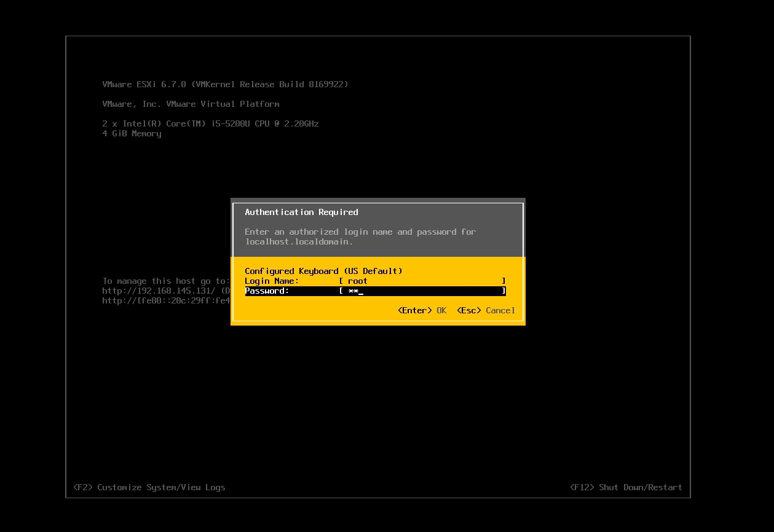Screen dimensions: 774x532
Task: Select F2 Customize System/View Logs
Action: [149, 487]
